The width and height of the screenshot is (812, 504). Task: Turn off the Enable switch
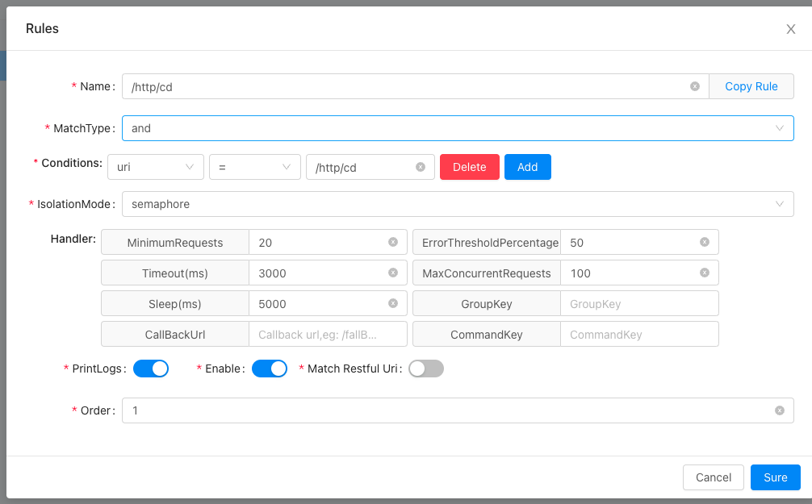click(x=270, y=369)
